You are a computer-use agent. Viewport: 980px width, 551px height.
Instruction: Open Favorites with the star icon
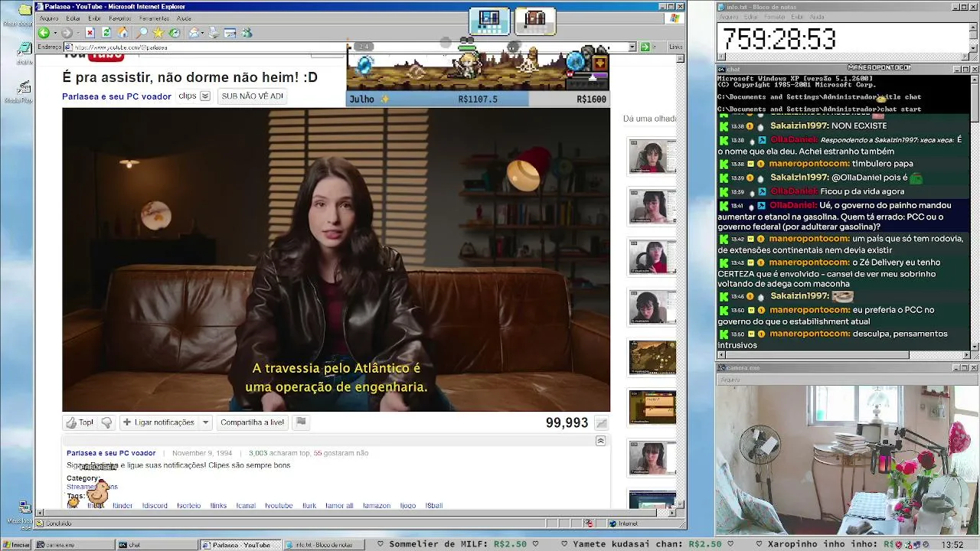pyautogui.click(x=158, y=33)
